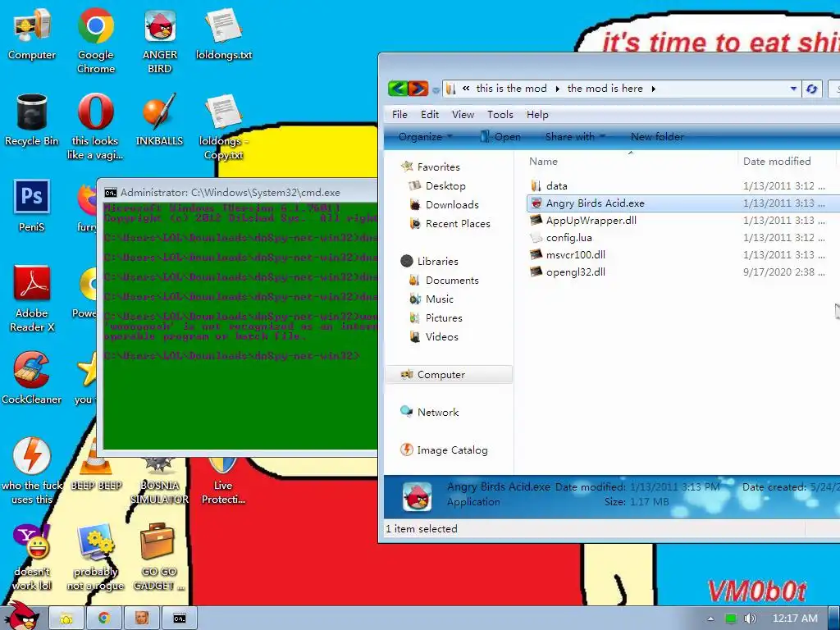Click the Angry Bird Start button
Image resolution: width=840 pixels, height=630 pixels.
21,616
